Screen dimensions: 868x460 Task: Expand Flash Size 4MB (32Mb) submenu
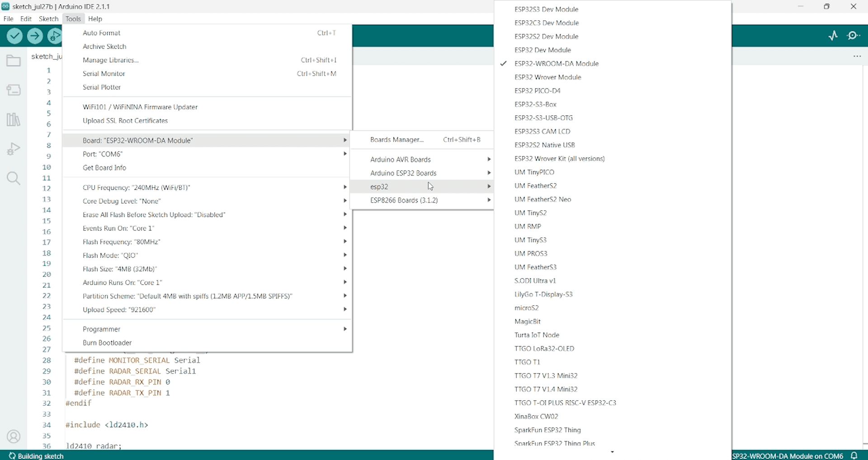pos(207,269)
